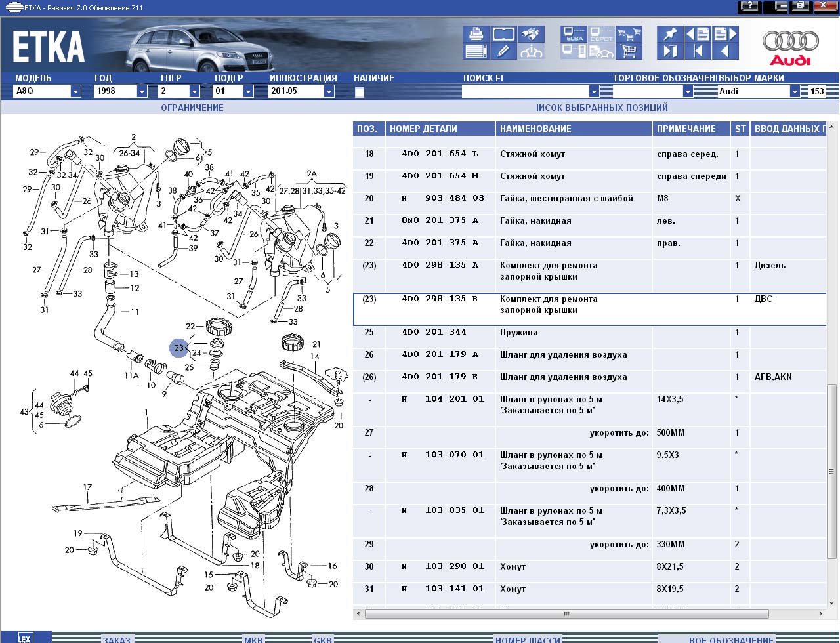Go to next page illustration icon
The height and width of the screenshot is (643, 840).
(725, 34)
